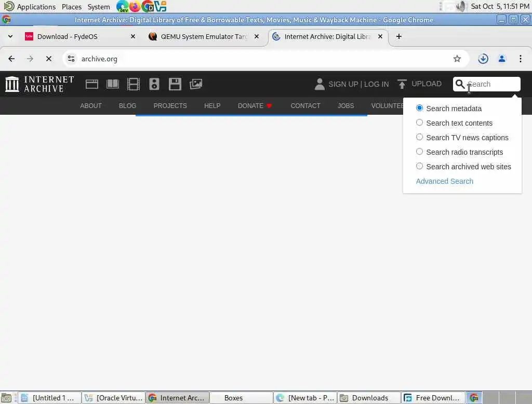532x404 pixels.
Task: Go back to the previous page
Action: pos(11,59)
